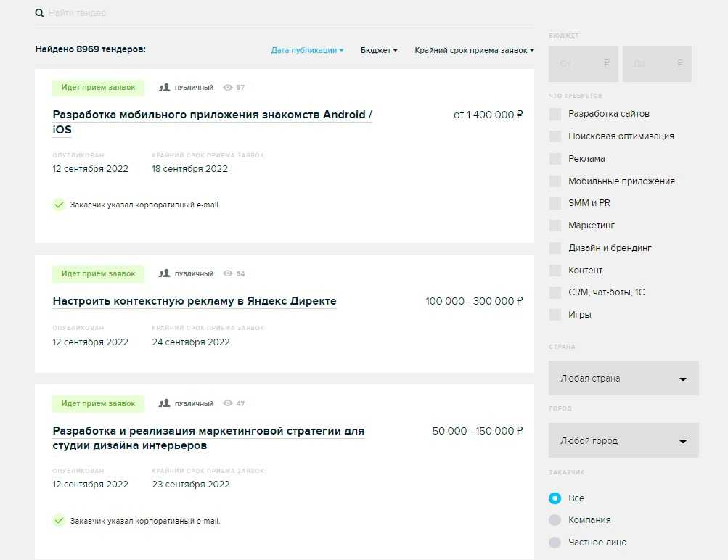The image size is (728, 560).
Task: Open the Бюджет sort menu
Action: pos(379,51)
